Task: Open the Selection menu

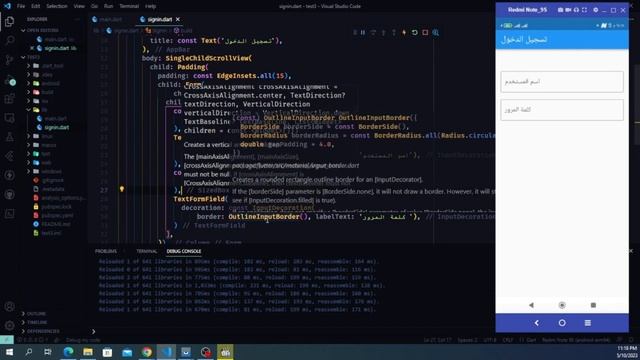Action: (x=56, y=6)
